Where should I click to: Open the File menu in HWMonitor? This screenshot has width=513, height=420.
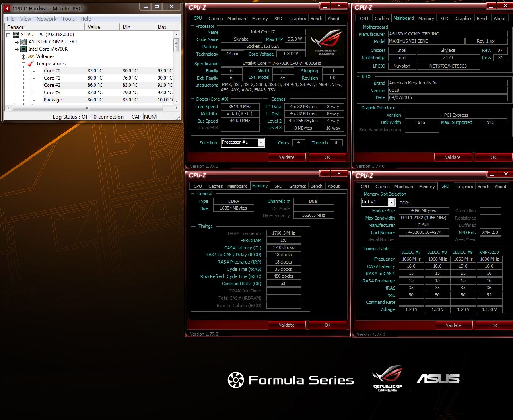(x=11, y=19)
